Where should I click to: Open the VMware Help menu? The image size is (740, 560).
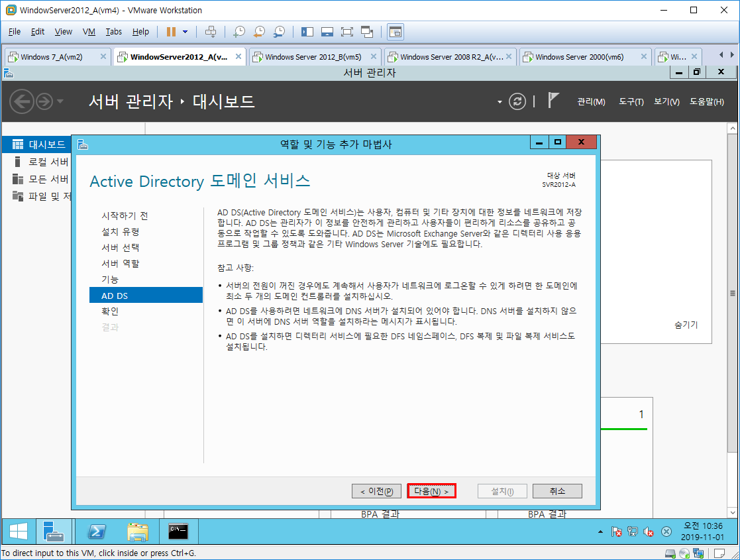pos(140,32)
